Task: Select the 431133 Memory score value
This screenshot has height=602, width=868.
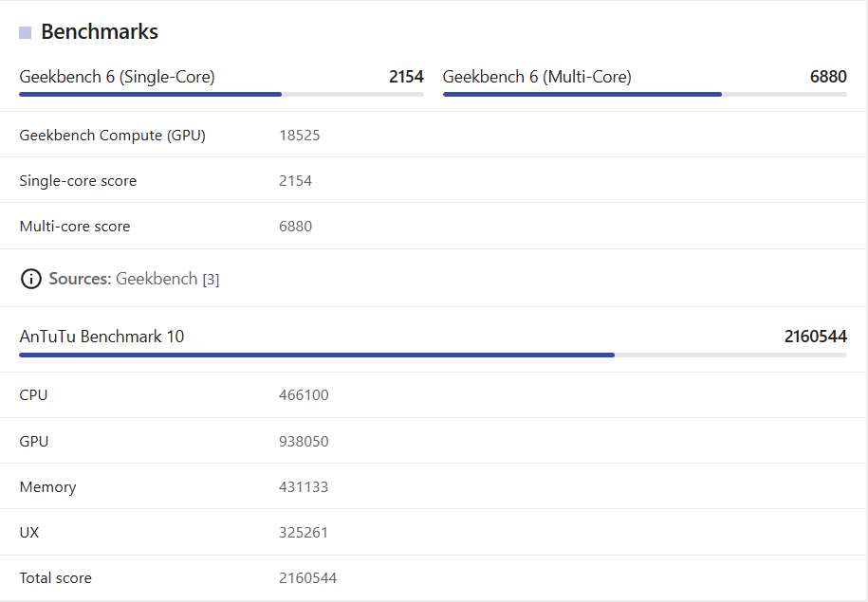Action: [x=304, y=487]
